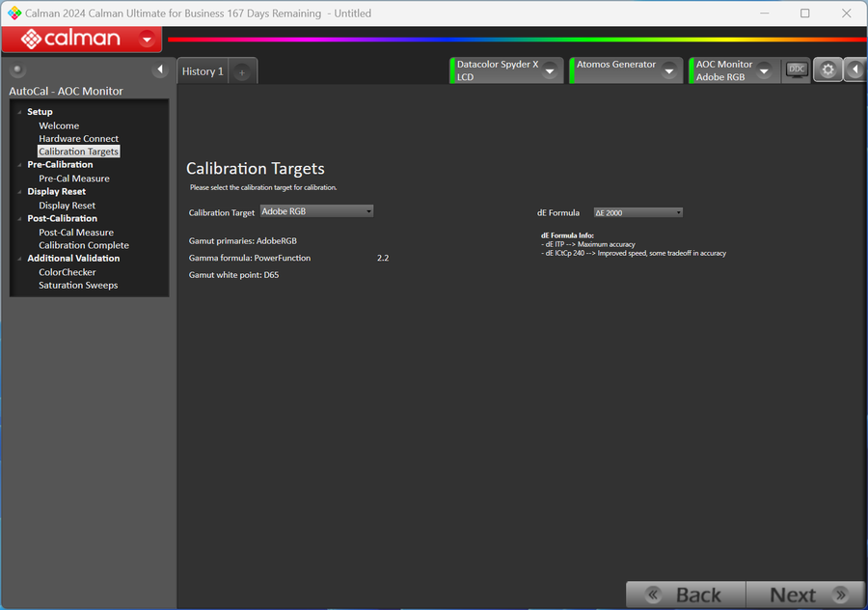868x610 pixels.
Task: Click the Back navigation button
Action: 686,596
